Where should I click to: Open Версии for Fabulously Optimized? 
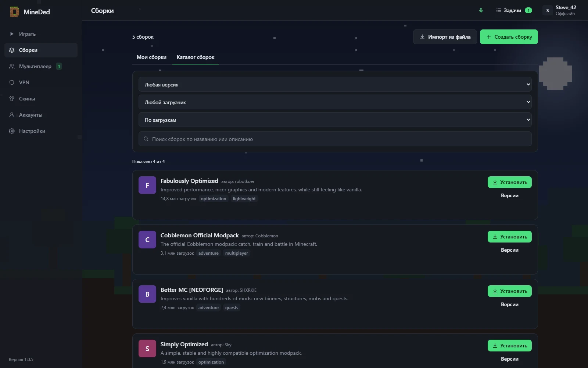click(510, 195)
